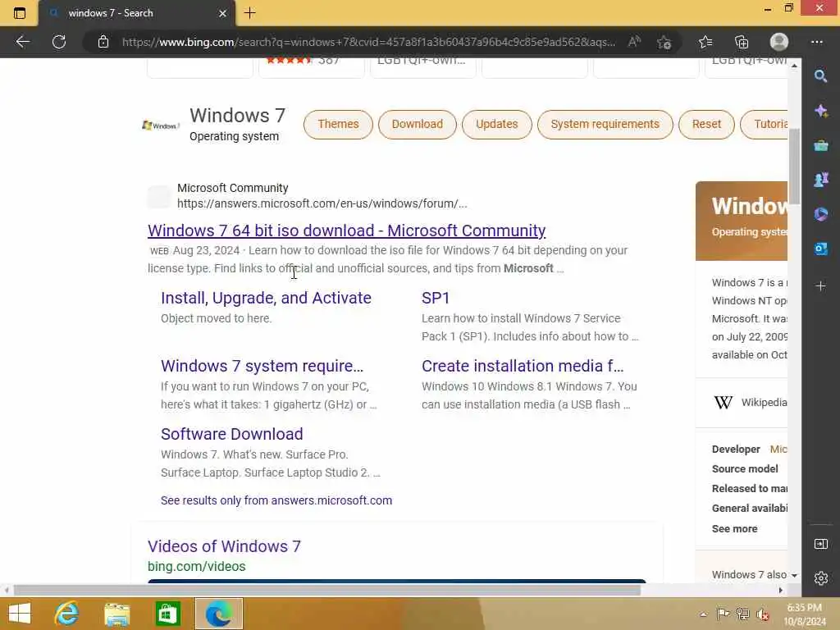Open Videos of Windows 7 heading
This screenshot has height=630, width=840.
(224, 546)
